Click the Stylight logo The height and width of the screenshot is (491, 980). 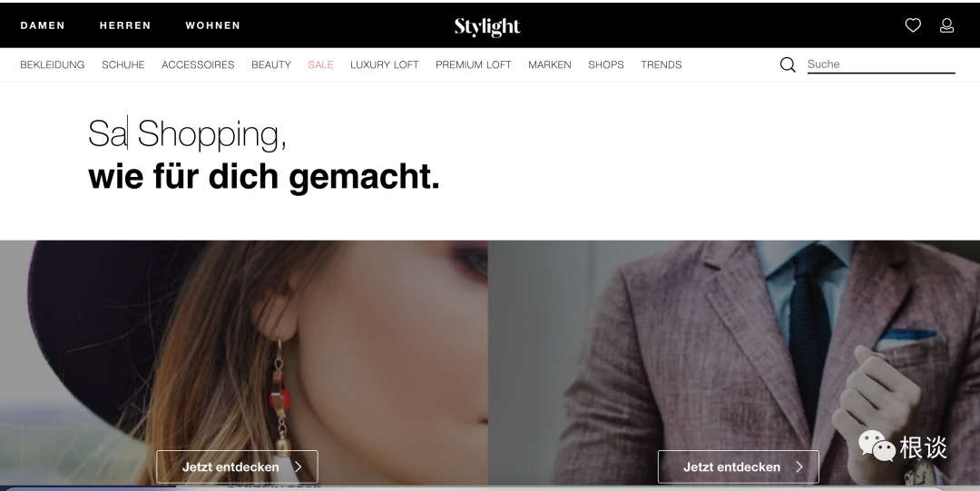coord(487,26)
